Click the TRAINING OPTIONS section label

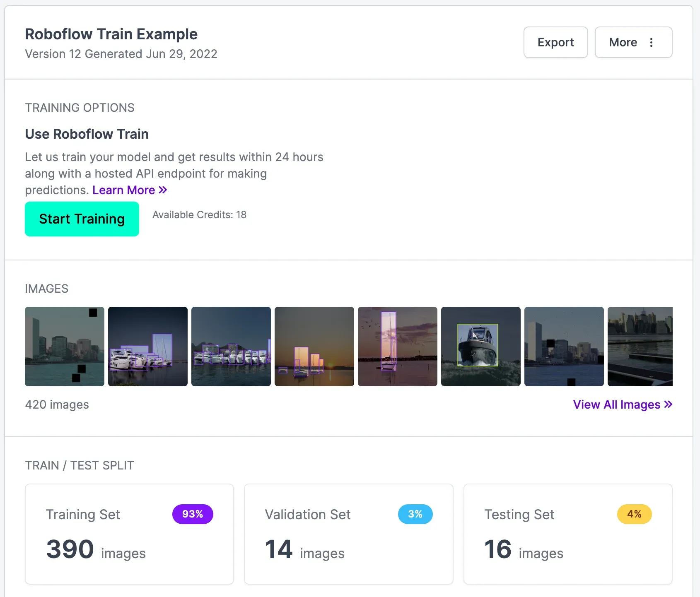[x=80, y=108]
